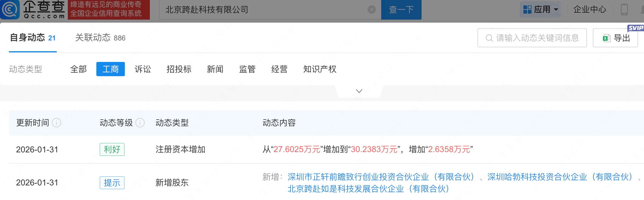Select the 自身动态 tab
This screenshot has height=200, width=644.
click(x=33, y=38)
